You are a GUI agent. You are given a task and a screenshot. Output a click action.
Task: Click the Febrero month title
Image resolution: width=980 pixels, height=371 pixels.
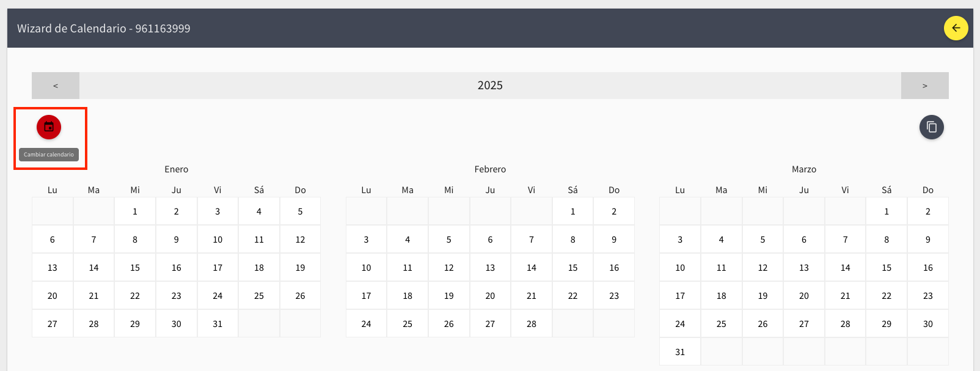(490, 169)
